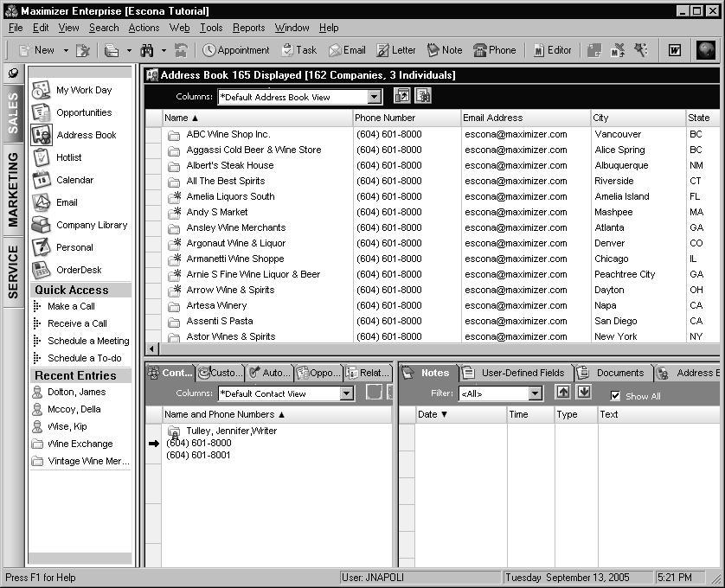Click the globe icon in toolbar
Viewport: 725px width, 588px height.
click(x=706, y=50)
